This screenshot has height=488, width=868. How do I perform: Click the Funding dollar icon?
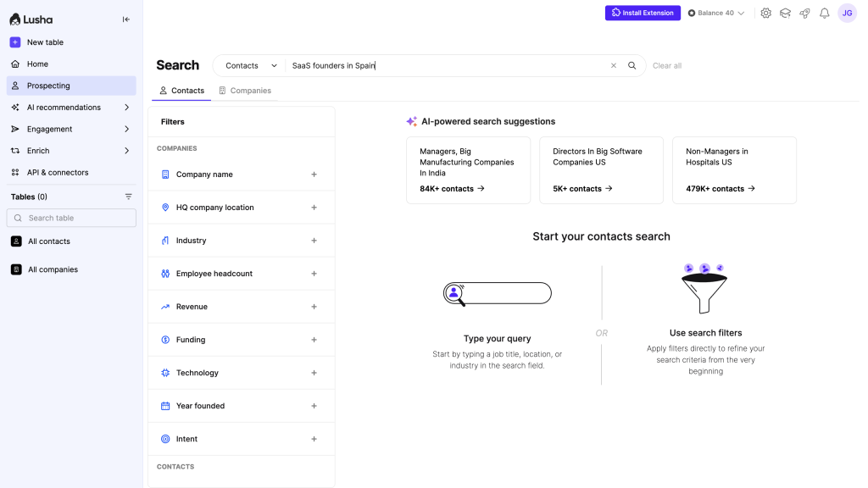click(x=165, y=340)
